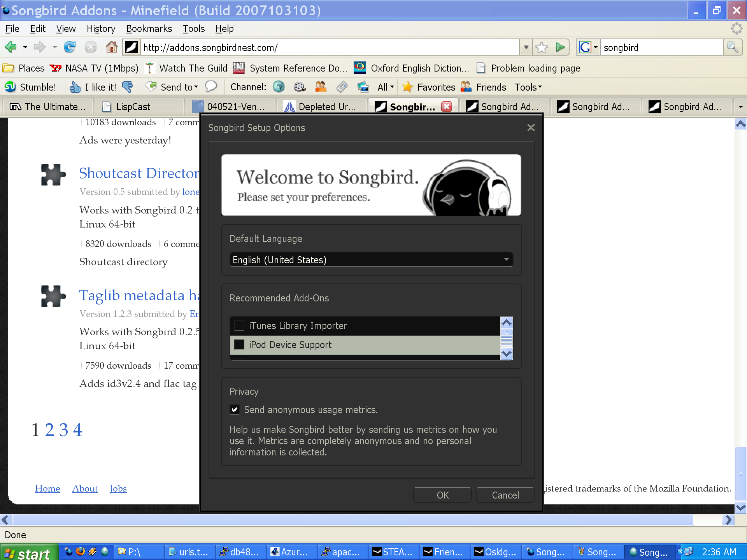Switch to the P:\ taskbar window
747x560 pixels.
coord(139,552)
